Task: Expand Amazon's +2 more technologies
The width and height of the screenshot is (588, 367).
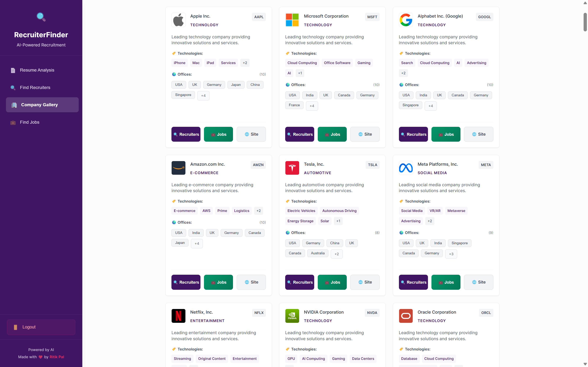Action: (258, 211)
